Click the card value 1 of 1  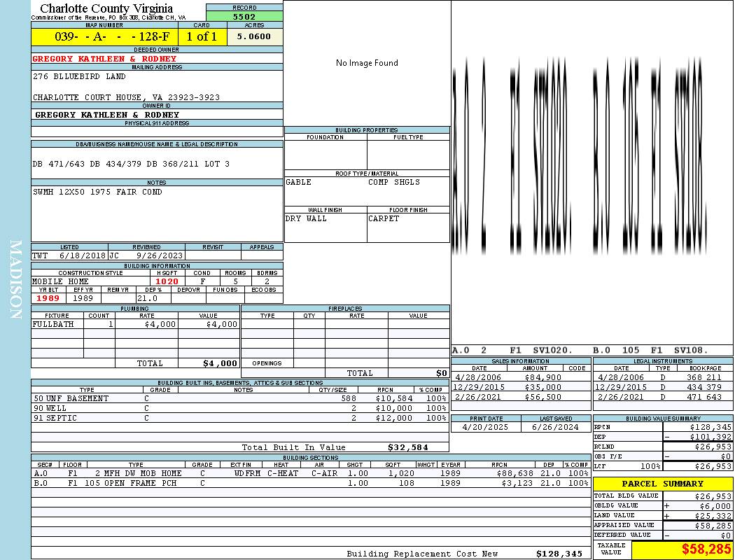(202, 36)
